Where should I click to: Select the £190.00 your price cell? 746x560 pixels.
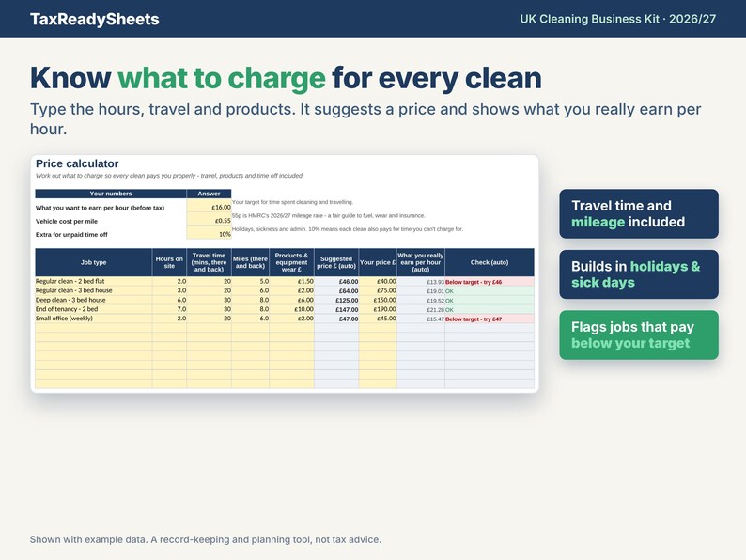[378, 309]
